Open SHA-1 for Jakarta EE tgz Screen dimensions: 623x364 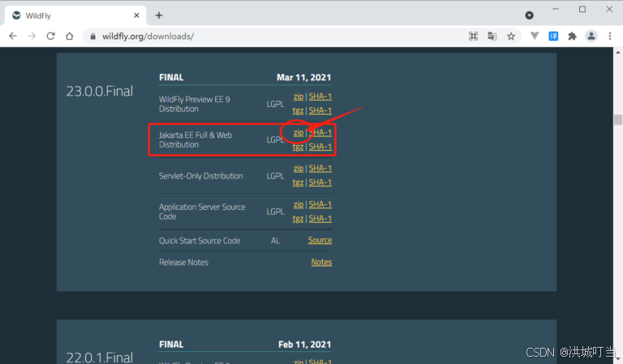tap(320, 147)
